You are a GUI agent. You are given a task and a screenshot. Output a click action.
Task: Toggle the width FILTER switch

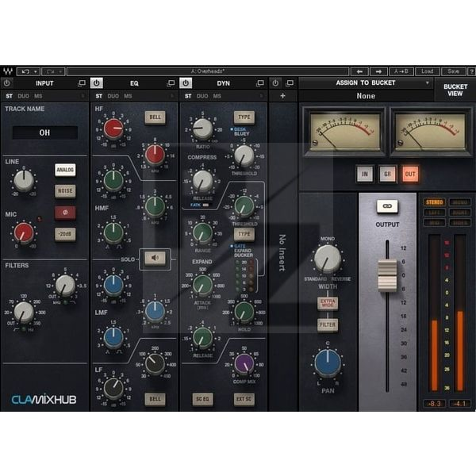[x=328, y=324]
